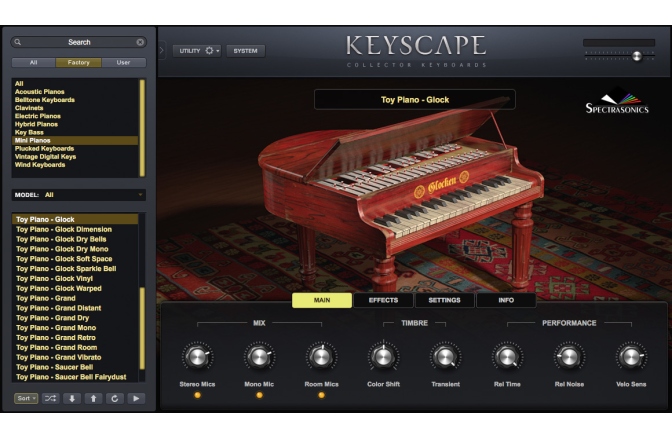Click the shuffle patches icon
This screenshot has width=672, height=440.
(51, 398)
